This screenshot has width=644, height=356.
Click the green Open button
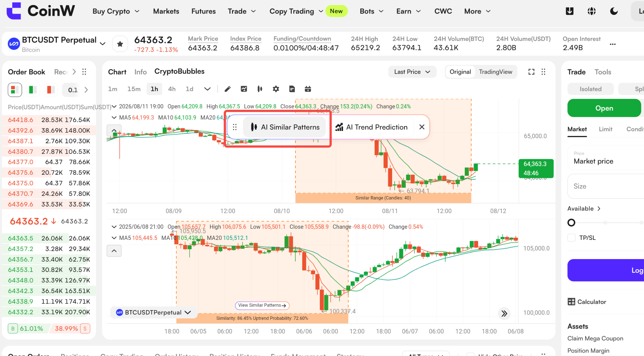pyautogui.click(x=604, y=108)
